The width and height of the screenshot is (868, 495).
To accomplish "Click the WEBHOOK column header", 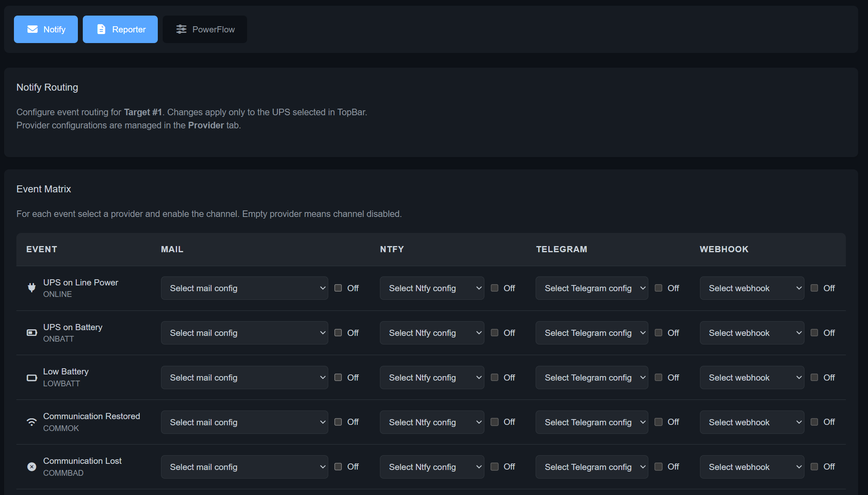I will click(x=724, y=249).
